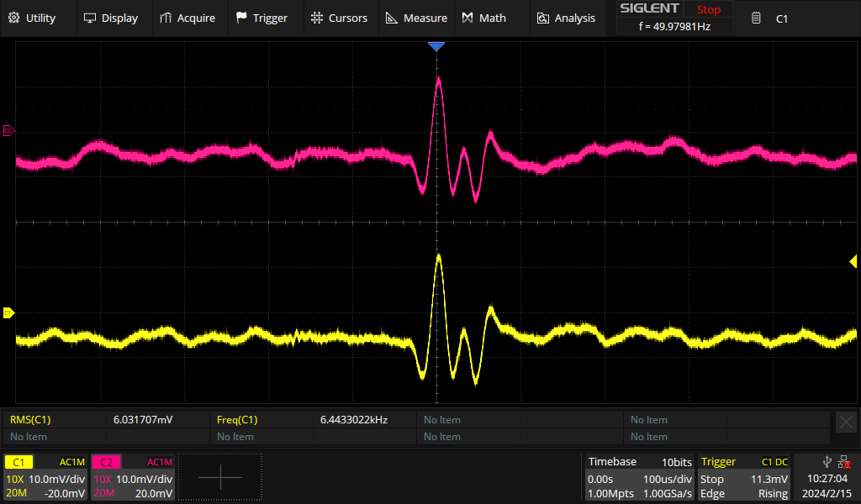Image resolution: width=861 pixels, height=504 pixels.
Task: Click the C1 probe setting 10X
Action: point(15,479)
